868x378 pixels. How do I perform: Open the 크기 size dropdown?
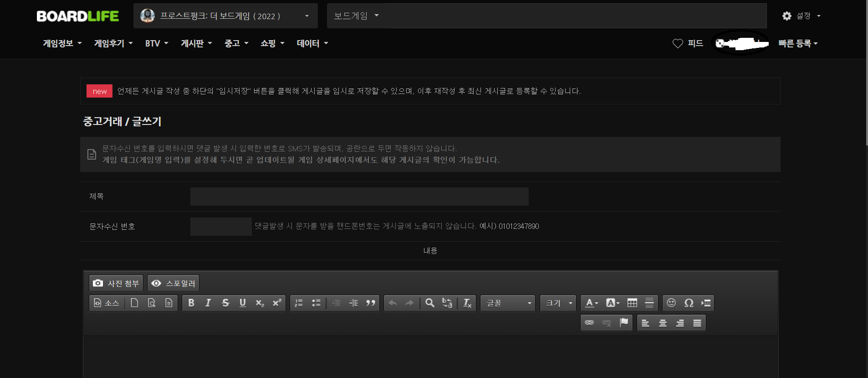(558, 303)
